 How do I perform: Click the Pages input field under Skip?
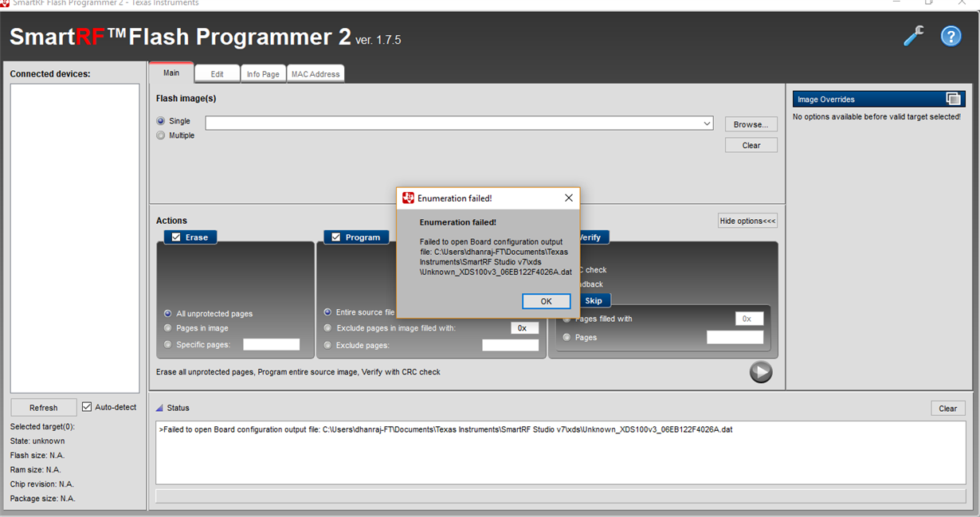tap(735, 338)
